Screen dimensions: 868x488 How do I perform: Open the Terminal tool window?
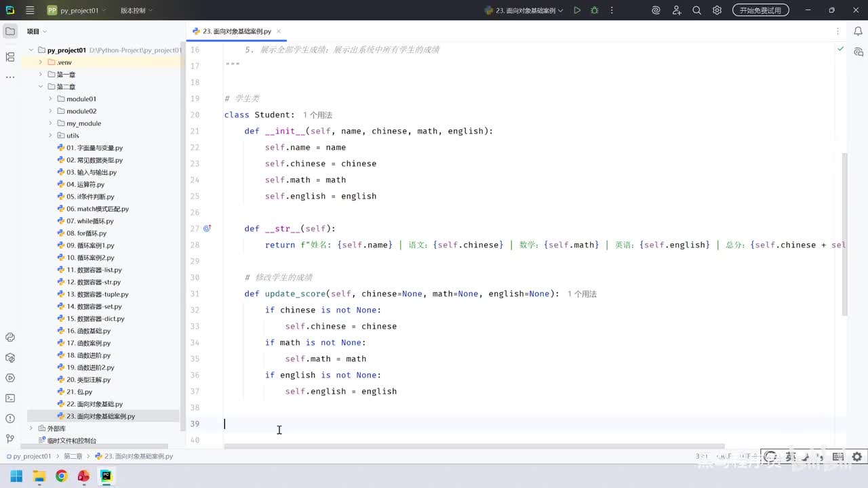point(10,399)
